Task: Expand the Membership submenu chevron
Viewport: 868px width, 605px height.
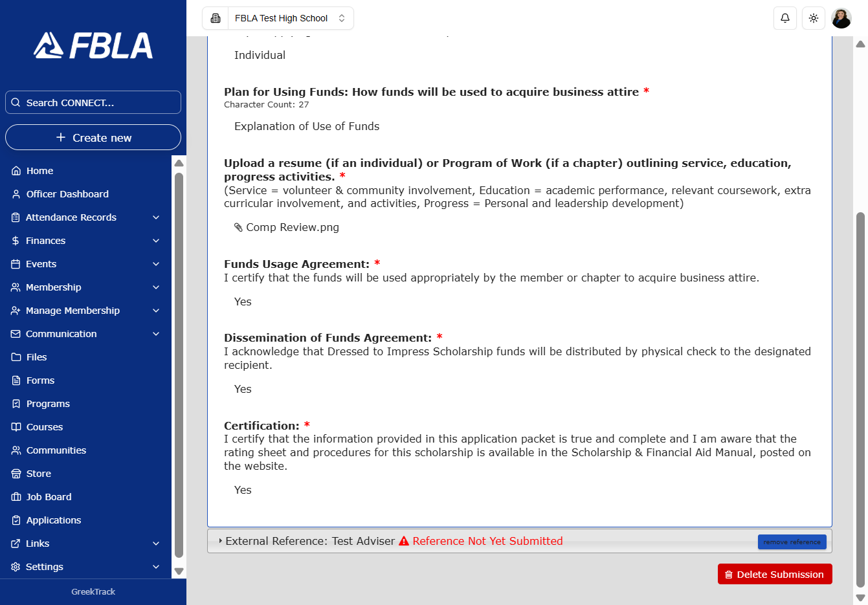Action: (156, 287)
